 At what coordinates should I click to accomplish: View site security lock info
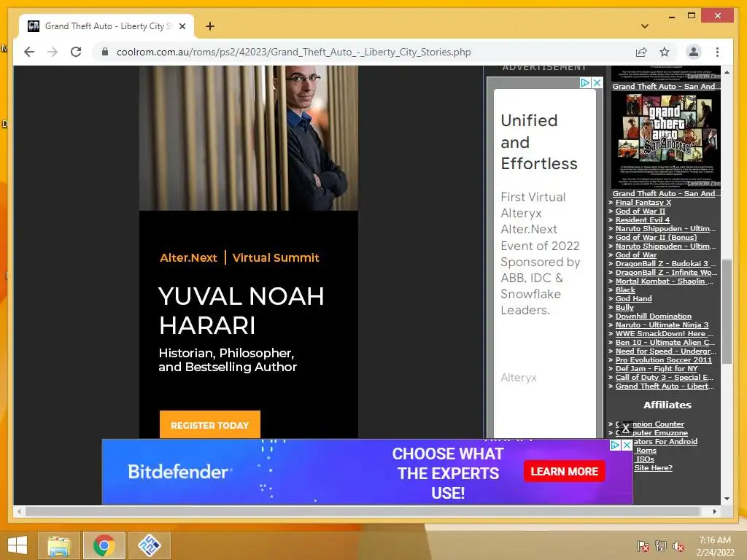pos(105,52)
